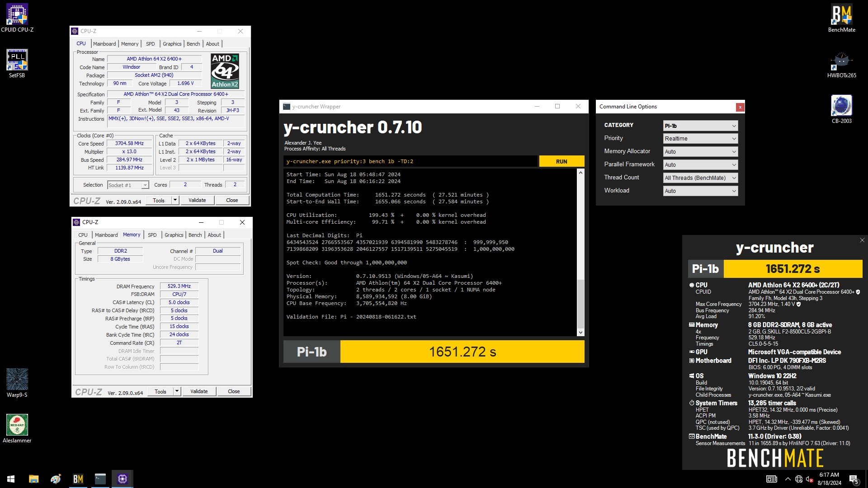Click Validate in the lower CPU-Z window
Viewport: 868px width, 488px height.
click(x=199, y=391)
